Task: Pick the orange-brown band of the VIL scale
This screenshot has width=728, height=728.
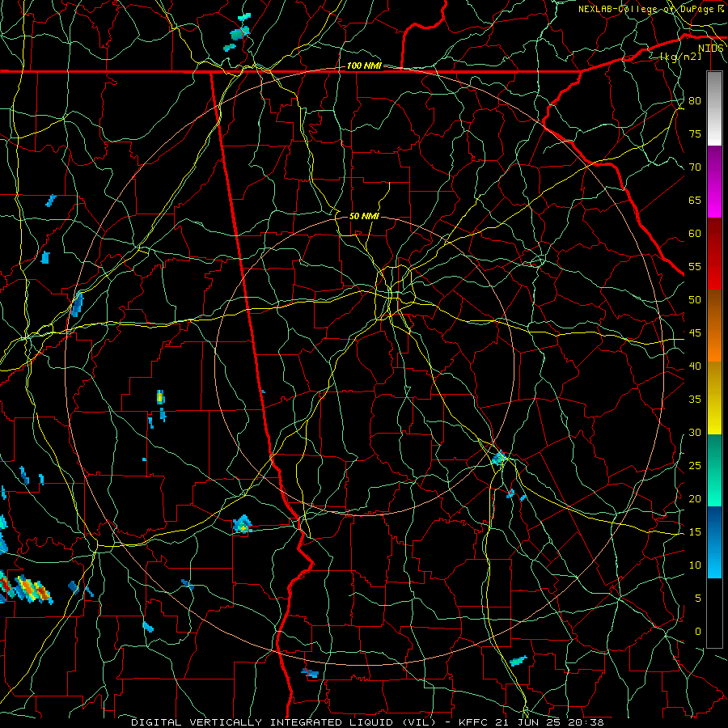Action: 714,326
